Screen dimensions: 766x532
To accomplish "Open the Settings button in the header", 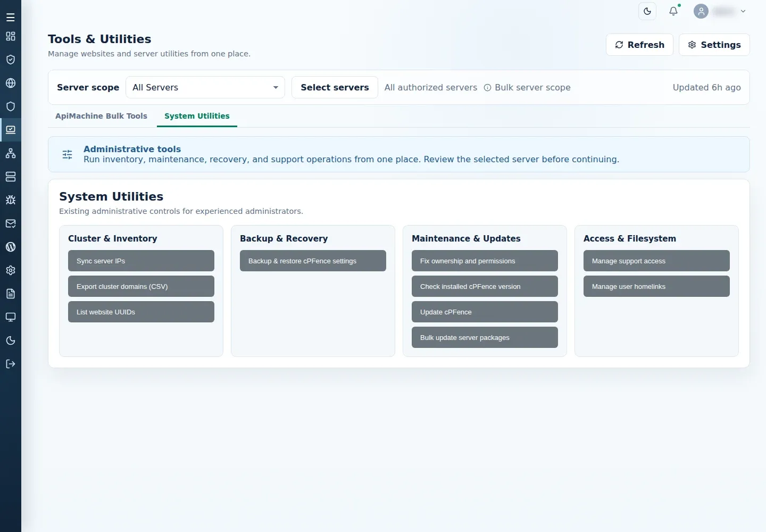I will pos(714,45).
